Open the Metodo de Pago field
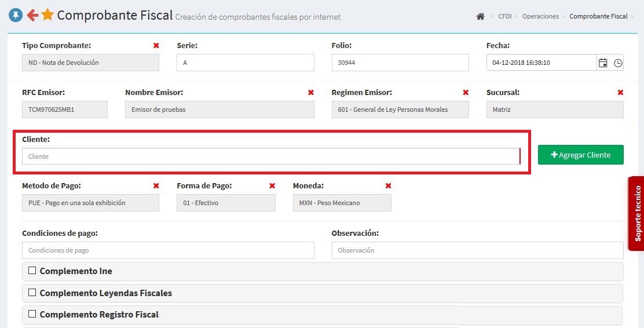This screenshot has height=328, width=644. [x=90, y=203]
